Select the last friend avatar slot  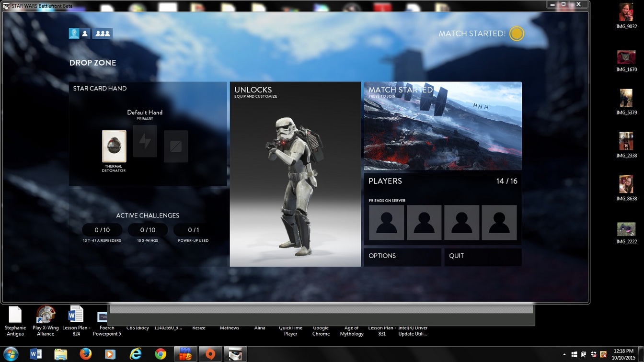tap(499, 223)
